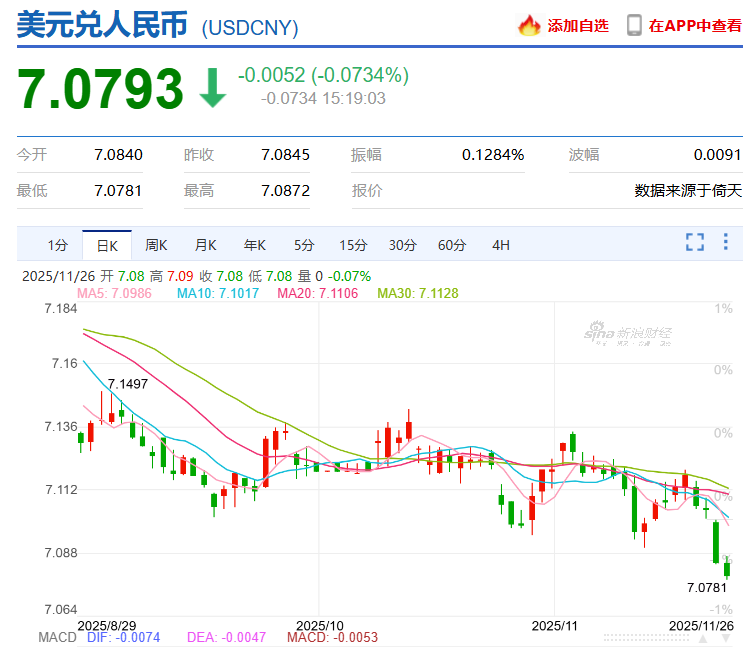Toggle the MA10 moving average line
Screen dimensions: 756x647
(x=218, y=293)
